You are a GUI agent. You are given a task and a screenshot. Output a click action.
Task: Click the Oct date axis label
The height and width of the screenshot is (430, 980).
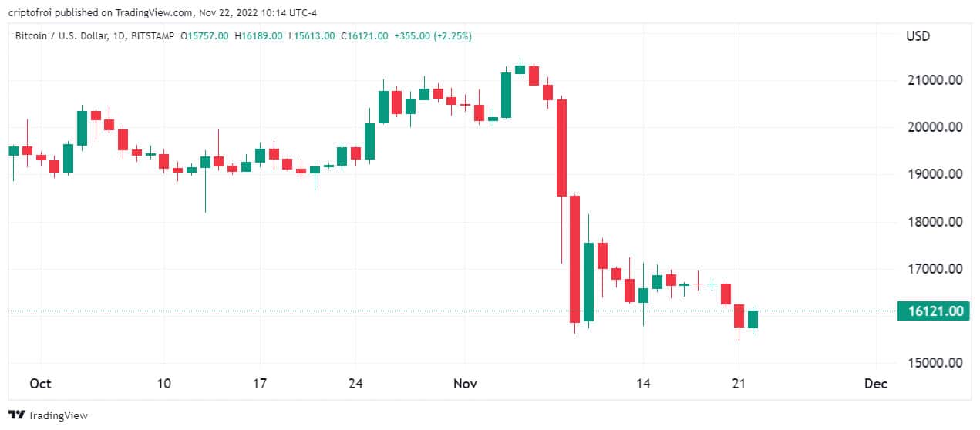click(x=40, y=384)
